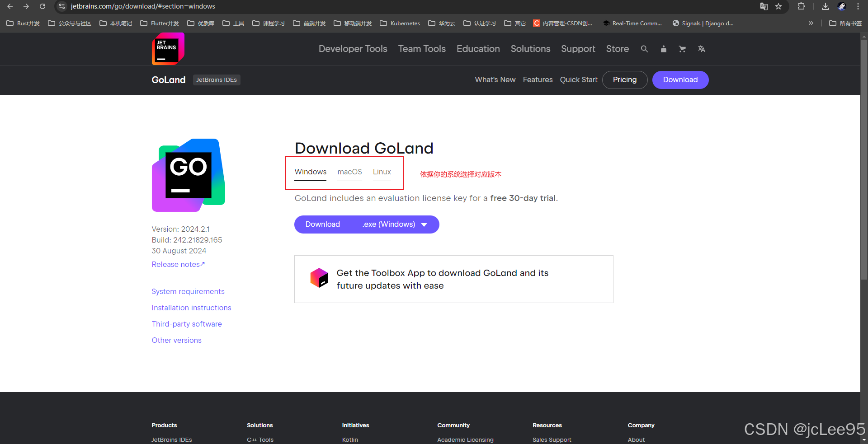Screen dimensions: 868x444
Task: Open the Kubernetes bookmark folder
Action: (400, 23)
